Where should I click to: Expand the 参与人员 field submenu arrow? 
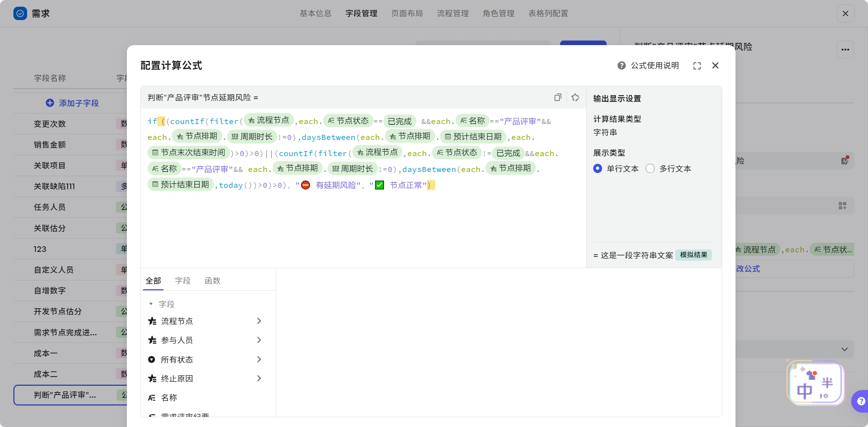259,340
